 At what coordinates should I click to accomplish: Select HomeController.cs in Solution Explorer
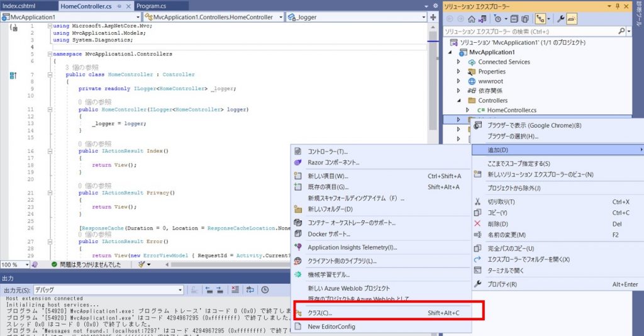pyautogui.click(x=511, y=110)
